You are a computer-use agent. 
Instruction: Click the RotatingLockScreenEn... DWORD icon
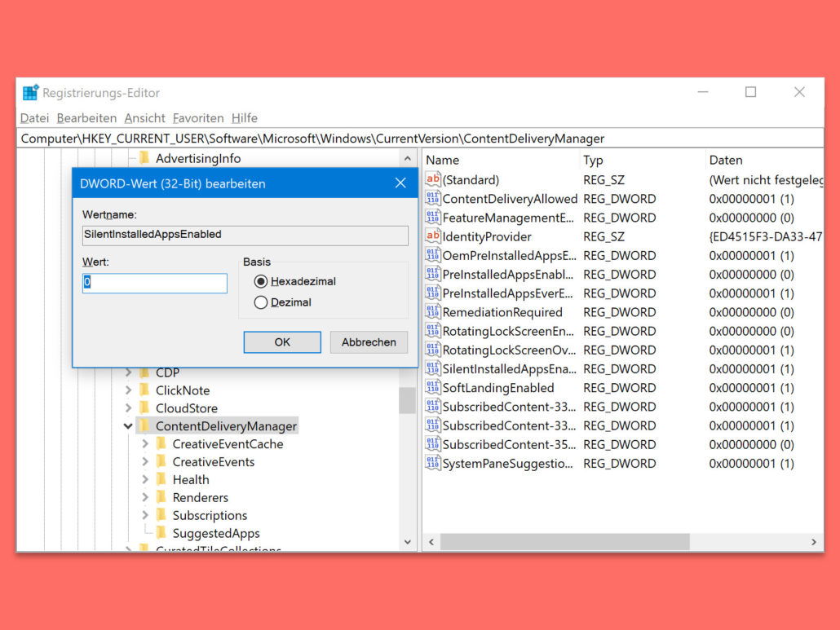(x=433, y=330)
